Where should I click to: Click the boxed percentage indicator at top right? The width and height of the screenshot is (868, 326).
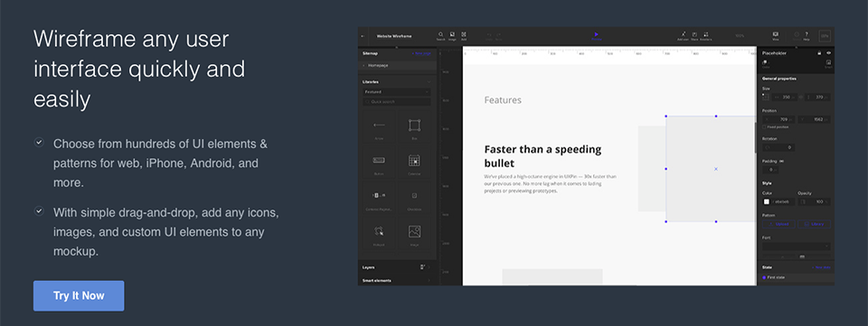coord(825,36)
